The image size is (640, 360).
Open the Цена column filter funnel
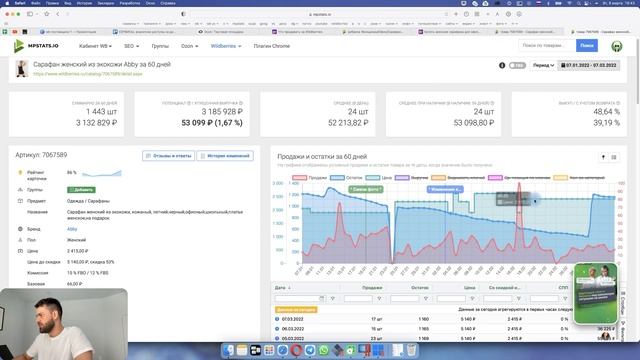click(x=472, y=299)
